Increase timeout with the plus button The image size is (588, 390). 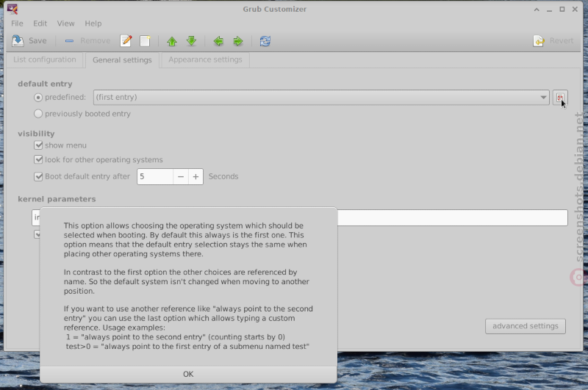(x=196, y=176)
